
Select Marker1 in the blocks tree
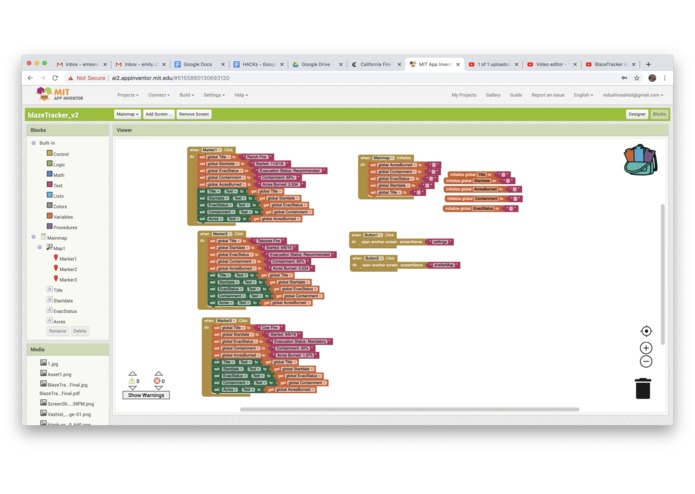(65, 258)
